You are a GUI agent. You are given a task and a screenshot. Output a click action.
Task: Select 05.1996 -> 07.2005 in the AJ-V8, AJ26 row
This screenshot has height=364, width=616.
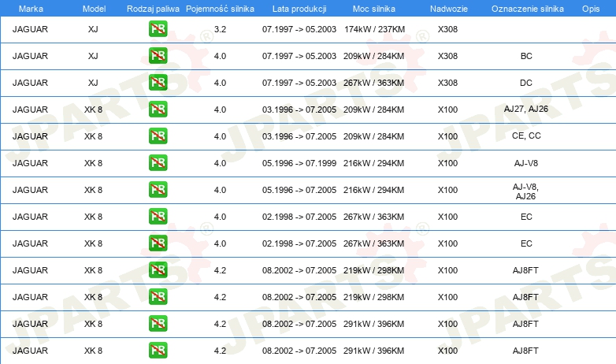[x=299, y=190]
